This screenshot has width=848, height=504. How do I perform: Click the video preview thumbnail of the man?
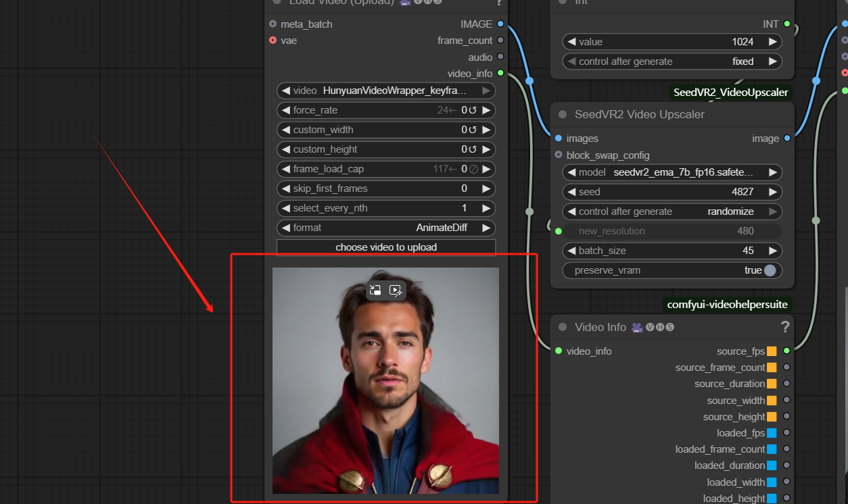(385, 380)
